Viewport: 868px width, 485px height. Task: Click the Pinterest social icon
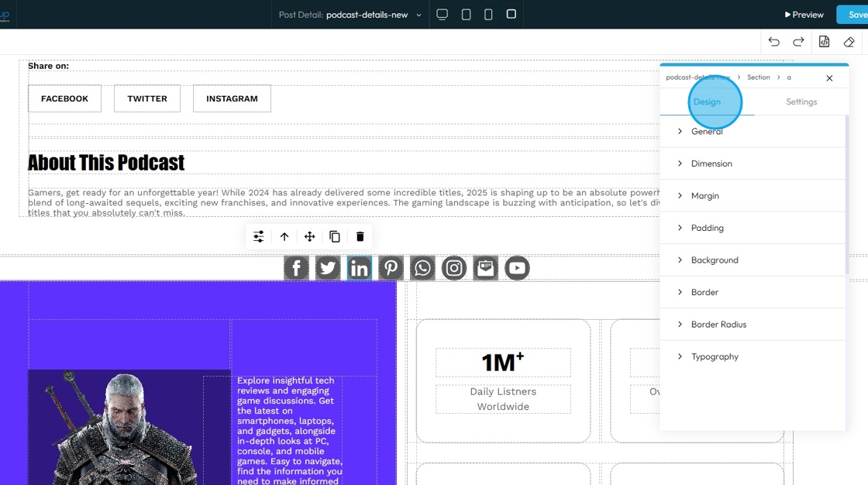391,269
